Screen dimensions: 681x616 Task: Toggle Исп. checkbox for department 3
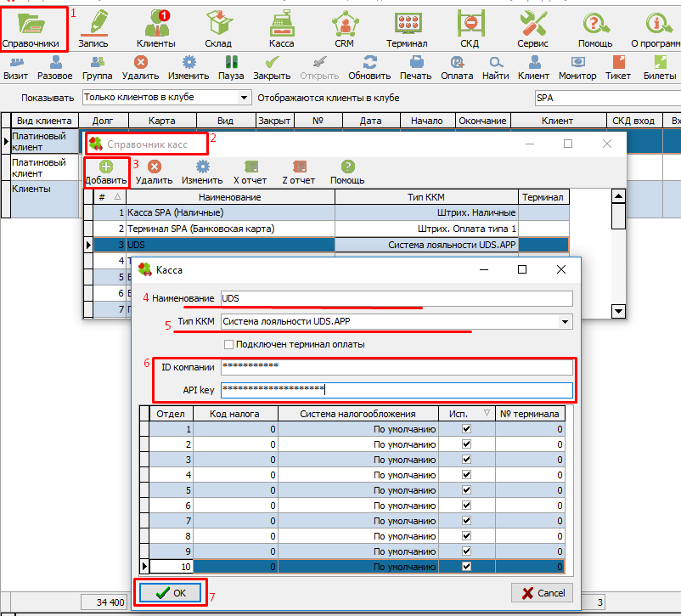[466, 460]
